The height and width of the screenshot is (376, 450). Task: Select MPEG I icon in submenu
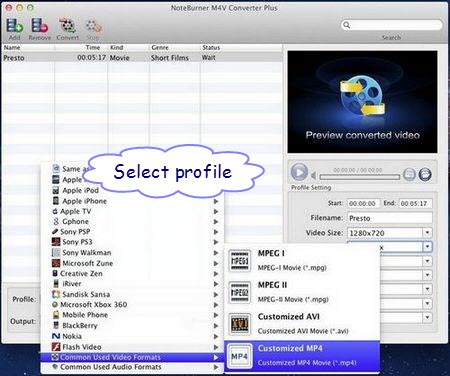(240, 260)
